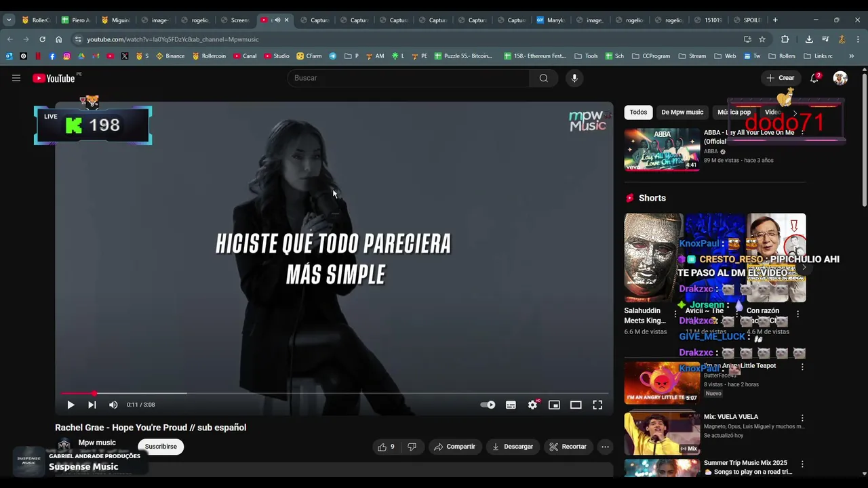Open the Binance bookmark
The width and height of the screenshot is (868, 488).
[170, 56]
